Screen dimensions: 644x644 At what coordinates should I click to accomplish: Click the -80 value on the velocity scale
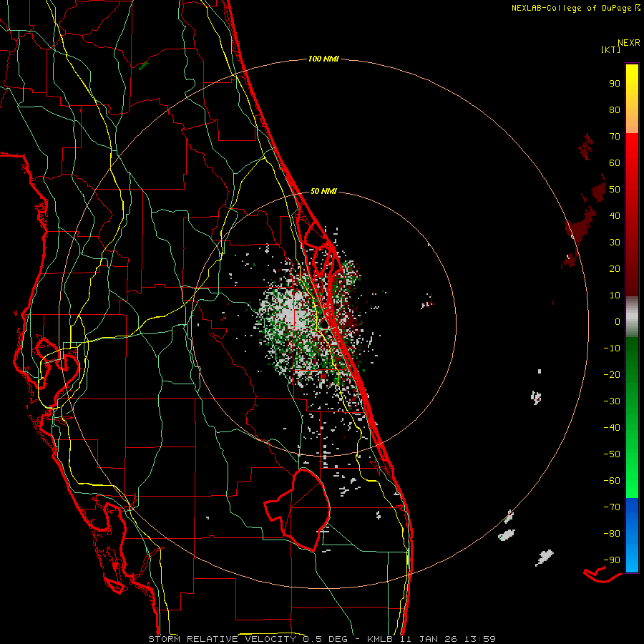(x=612, y=534)
